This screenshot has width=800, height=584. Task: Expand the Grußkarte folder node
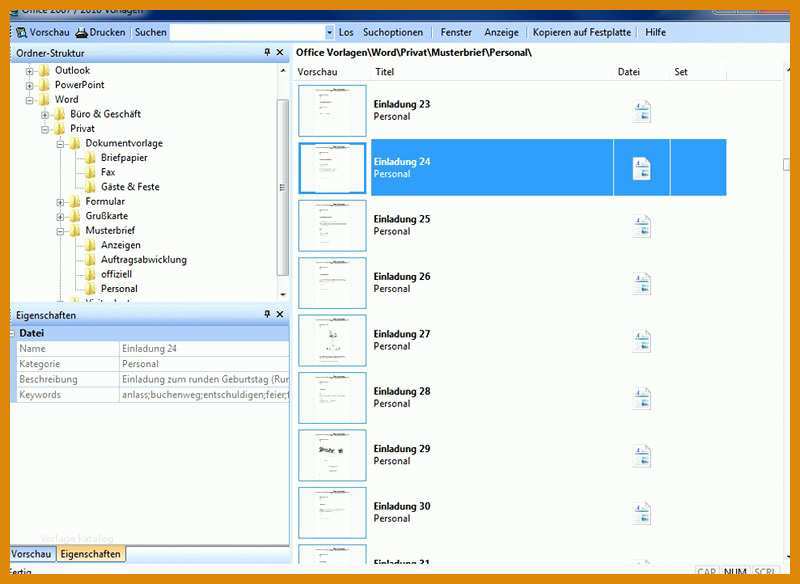(60, 216)
